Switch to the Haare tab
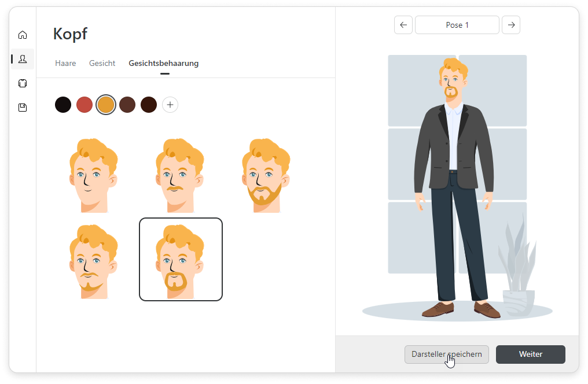Viewport: 588px width, 384px height. [x=65, y=63]
